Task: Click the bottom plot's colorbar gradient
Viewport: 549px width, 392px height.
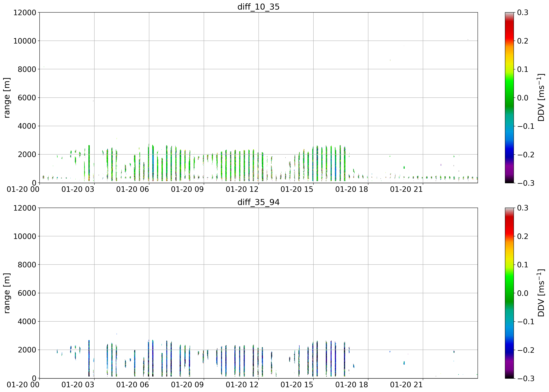Action: click(x=509, y=293)
